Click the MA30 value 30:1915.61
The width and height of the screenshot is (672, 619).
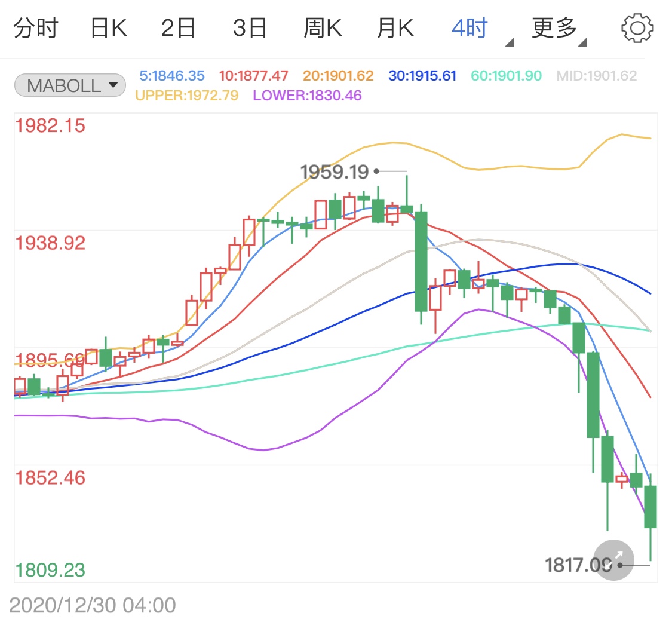(x=422, y=76)
